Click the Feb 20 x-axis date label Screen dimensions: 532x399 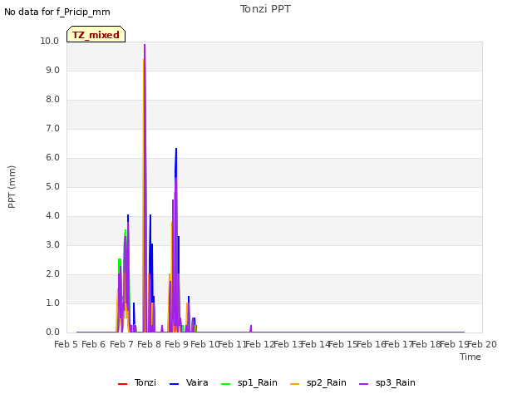482,344
